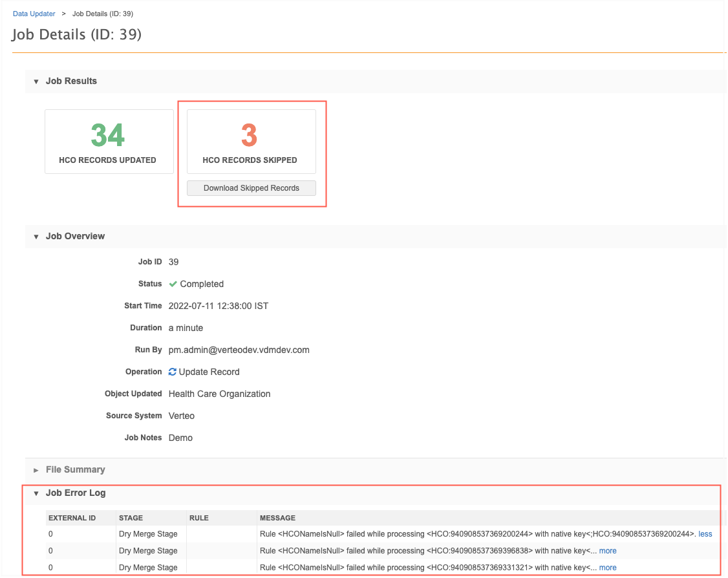The height and width of the screenshot is (578, 728).
Task: Click the first Dry Merge Stage row
Action: tap(148, 534)
